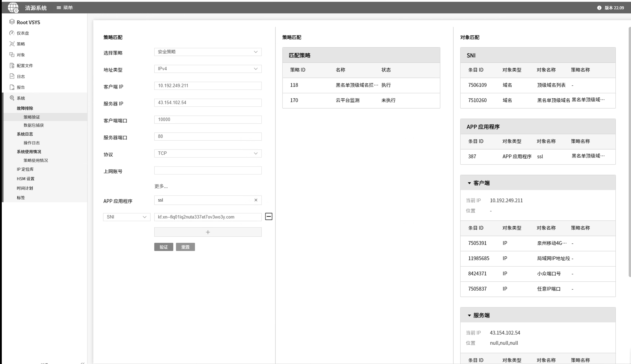Open the 选择策略 dropdown
The image size is (631, 364).
point(208,52)
